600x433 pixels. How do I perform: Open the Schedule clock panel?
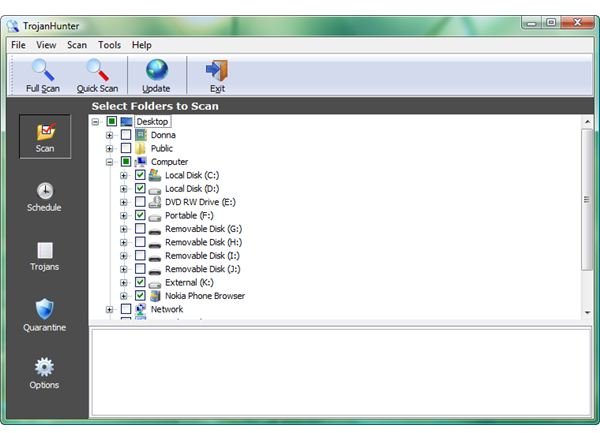click(x=44, y=197)
